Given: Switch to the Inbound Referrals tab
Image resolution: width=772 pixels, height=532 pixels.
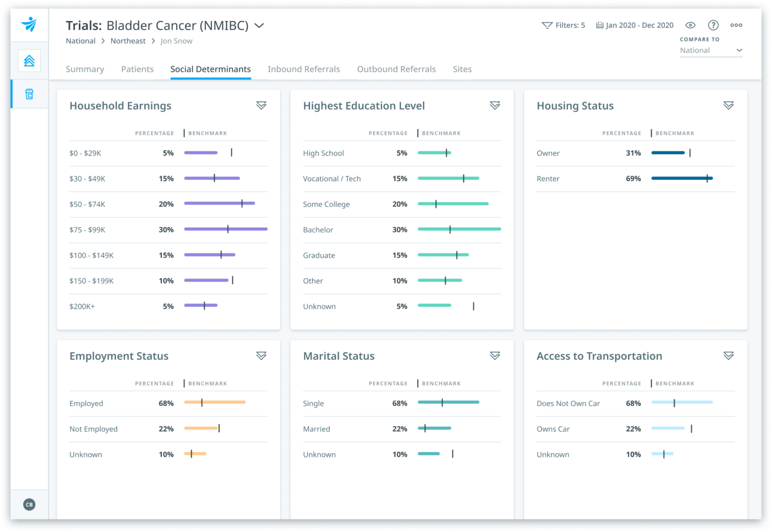Looking at the screenshot, I should point(304,69).
